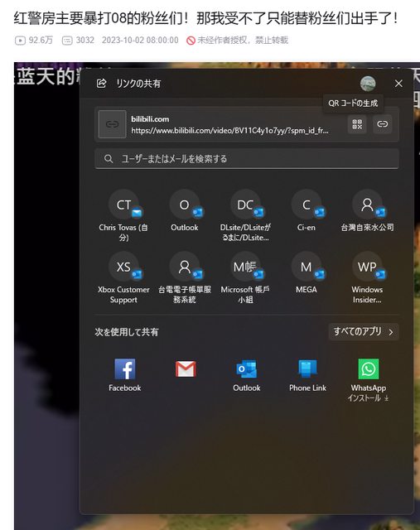The height and width of the screenshot is (530, 420).
Task: Install WhatsApp to share
Action: click(369, 380)
